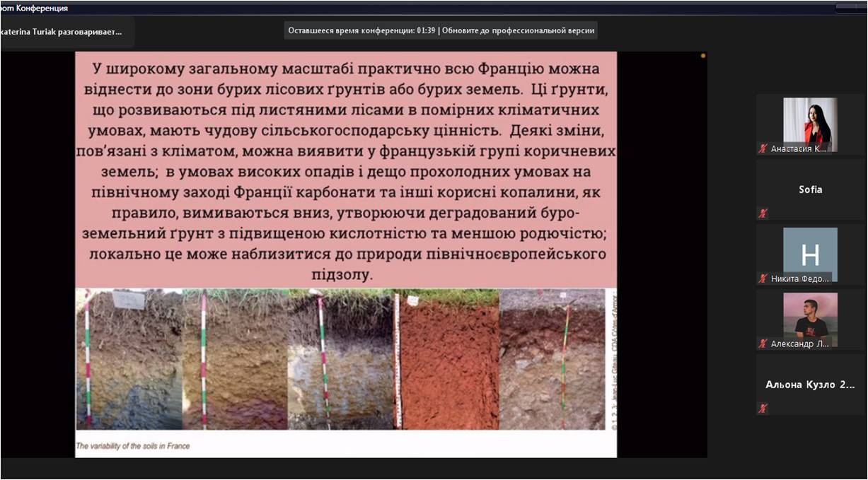Click the name label 'Анастасия К...'
The width and height of the screenshot is (868, 480).
[798, 148]
